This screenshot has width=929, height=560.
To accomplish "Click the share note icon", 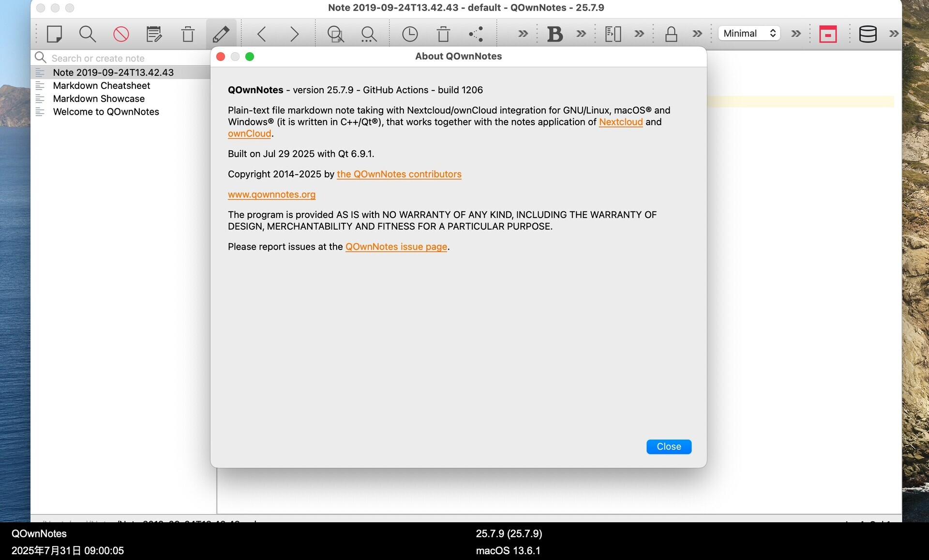I will point(477,34).
